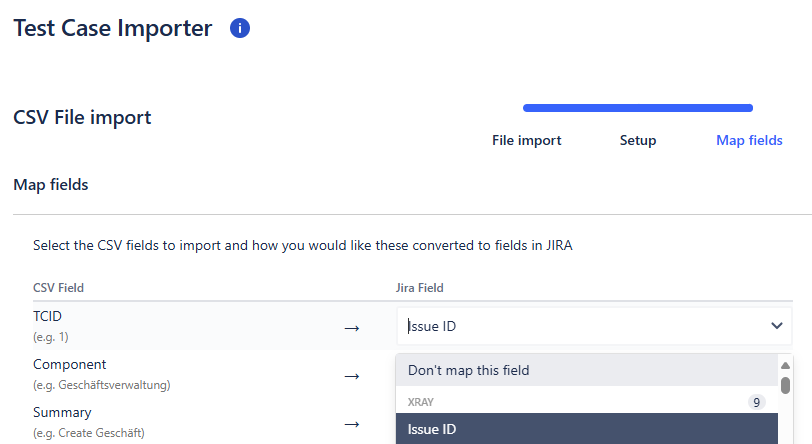
Task: Go to the Setup step
Action: click(x=637, y=140)
